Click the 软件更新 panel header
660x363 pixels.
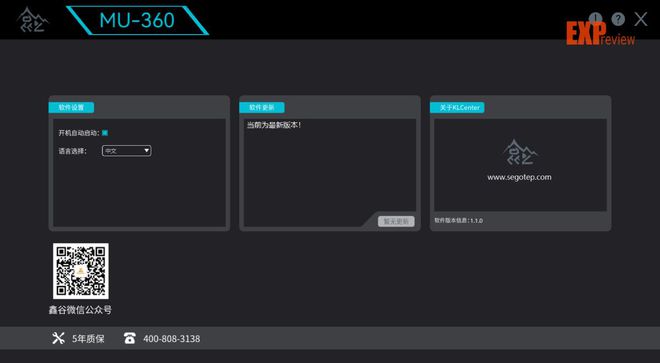click(262, 107)
